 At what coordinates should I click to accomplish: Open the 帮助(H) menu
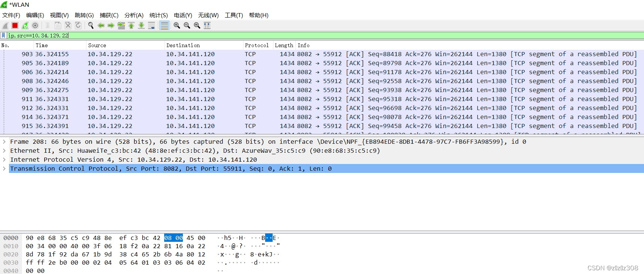[x=259, y=15]
